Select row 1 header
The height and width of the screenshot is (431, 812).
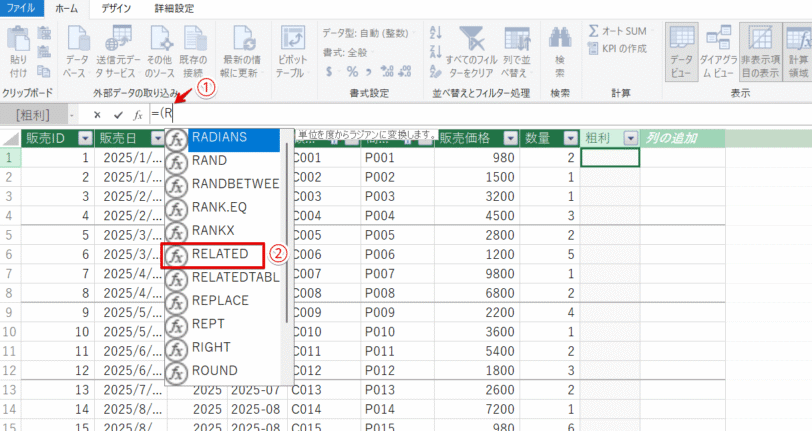pos(10,157)
